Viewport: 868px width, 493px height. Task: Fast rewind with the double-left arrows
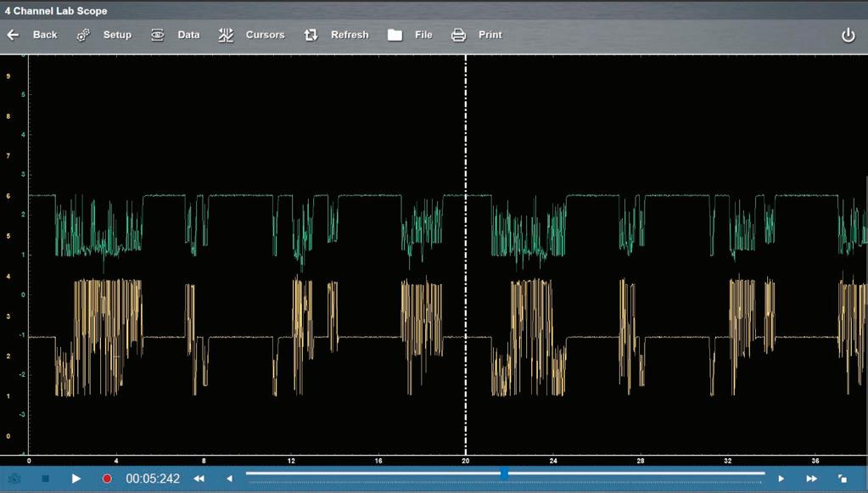199,479
